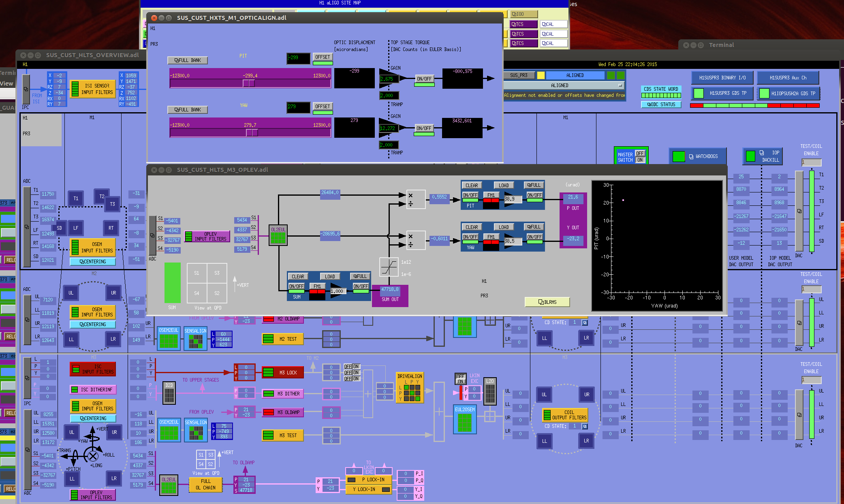Click the YAW gain field 12.272

tap(389, 128)
